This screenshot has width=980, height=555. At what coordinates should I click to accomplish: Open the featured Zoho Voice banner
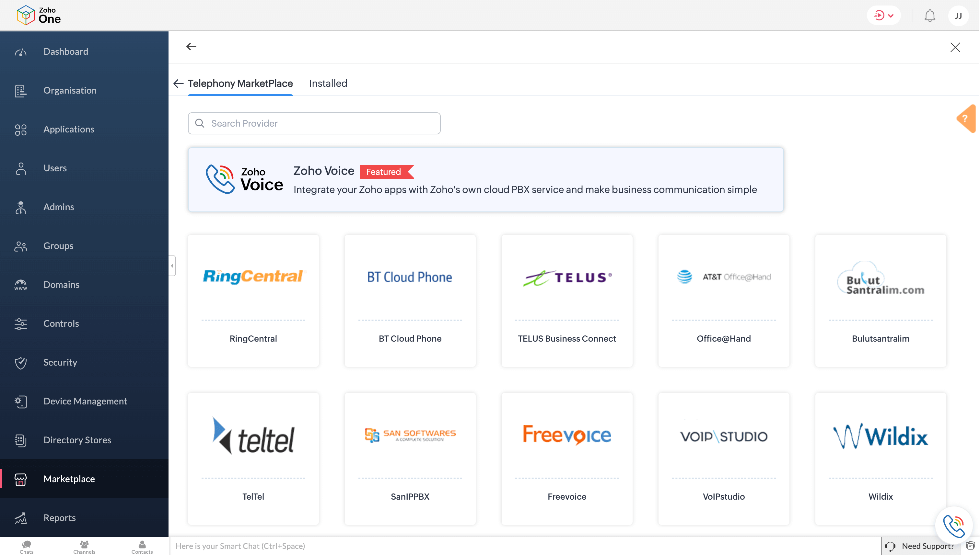point(485,179)
